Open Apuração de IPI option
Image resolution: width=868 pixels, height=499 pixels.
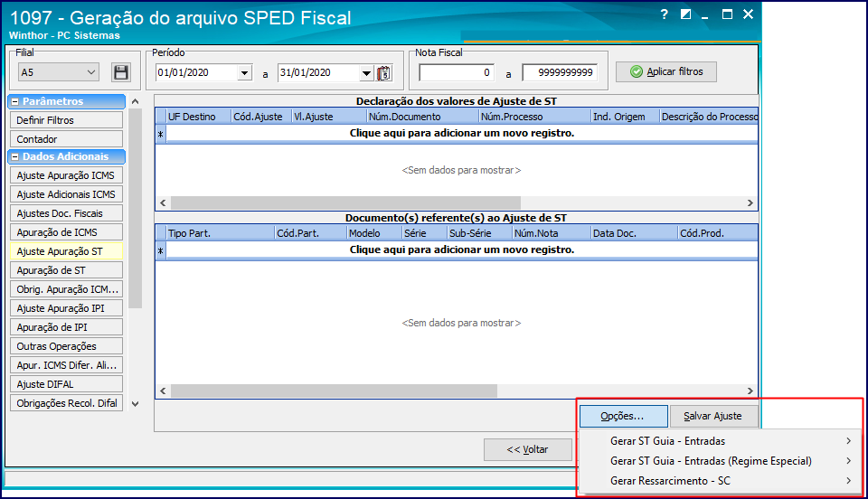[66, 327]
